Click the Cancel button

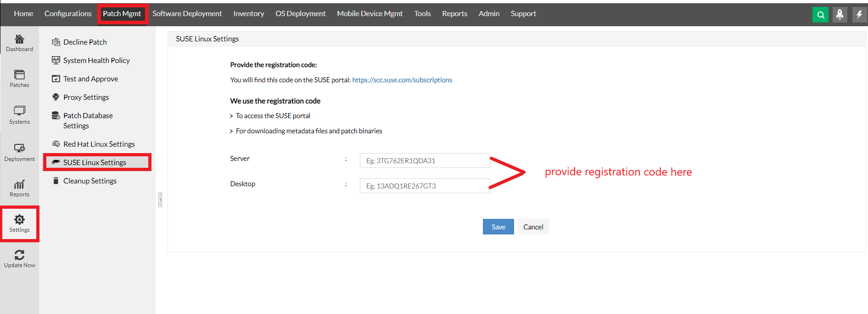point(533,227)
